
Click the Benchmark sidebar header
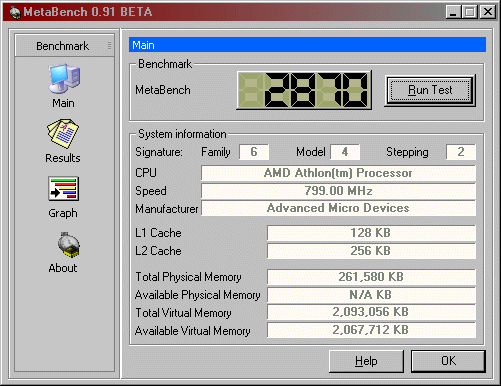coord(65,46)
